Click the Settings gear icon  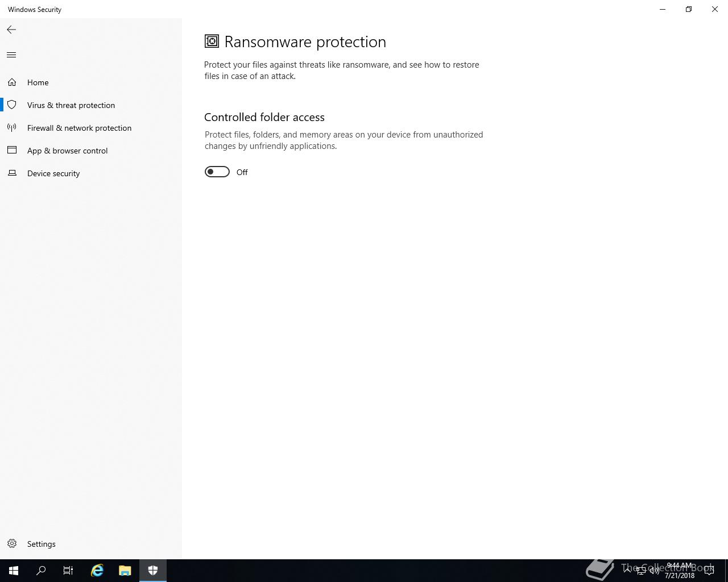12,544
